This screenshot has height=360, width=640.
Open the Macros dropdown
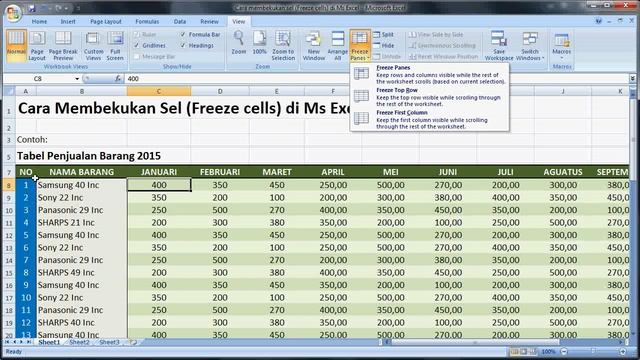[x=562, y=45]
